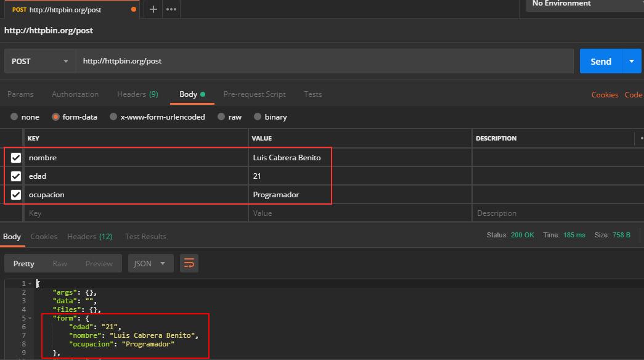This screenshot has height=360, width=644.
Task: Edit the edad key cell
Action: (x=136, y=176)
